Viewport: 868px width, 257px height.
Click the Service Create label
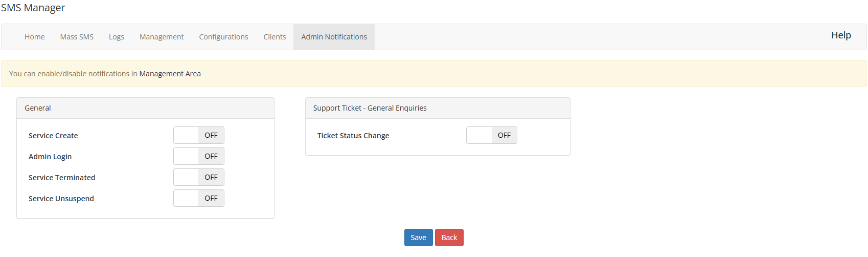(x=53, y=136)
